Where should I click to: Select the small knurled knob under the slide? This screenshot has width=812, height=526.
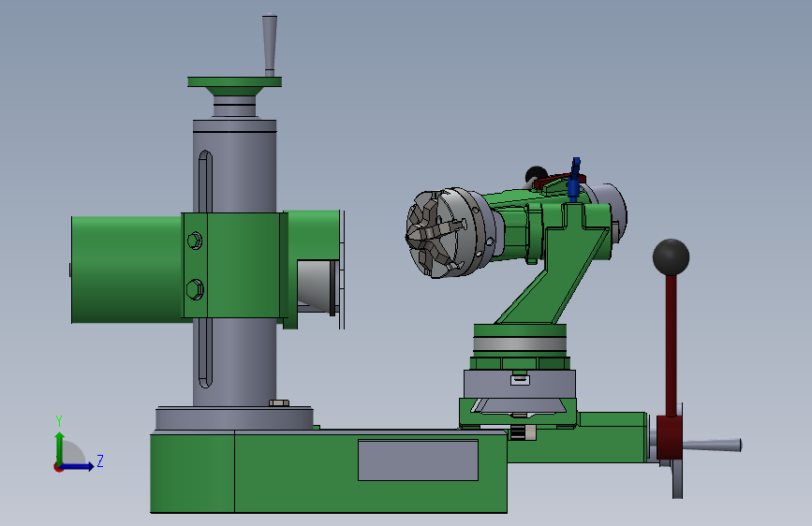(x=522, y=432)
